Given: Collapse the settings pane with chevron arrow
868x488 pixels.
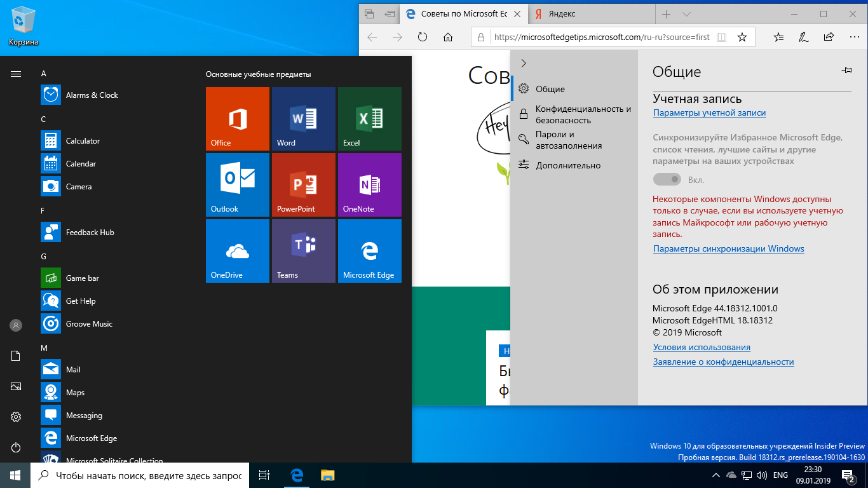Looking at the screenshot, I should [524, 63].
